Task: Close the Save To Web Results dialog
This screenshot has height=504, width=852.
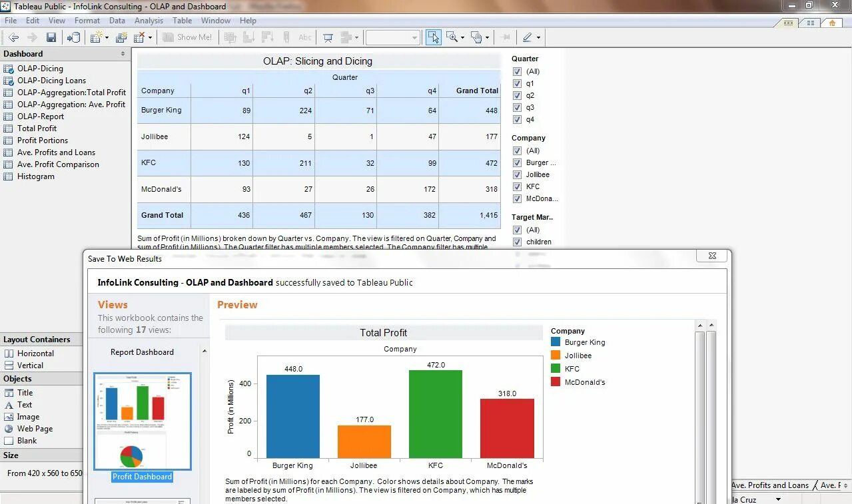Action: pos(712,256)
